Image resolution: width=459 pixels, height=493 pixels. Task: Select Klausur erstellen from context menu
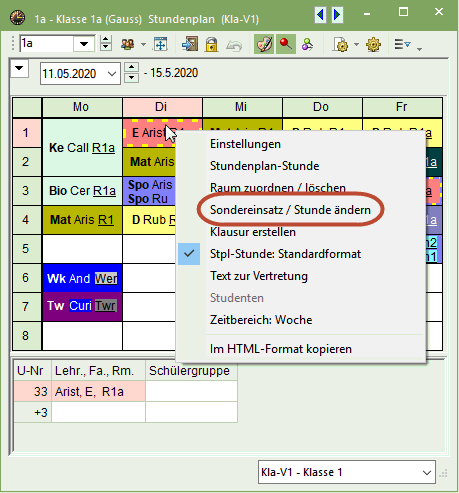[x=253, y=232]
